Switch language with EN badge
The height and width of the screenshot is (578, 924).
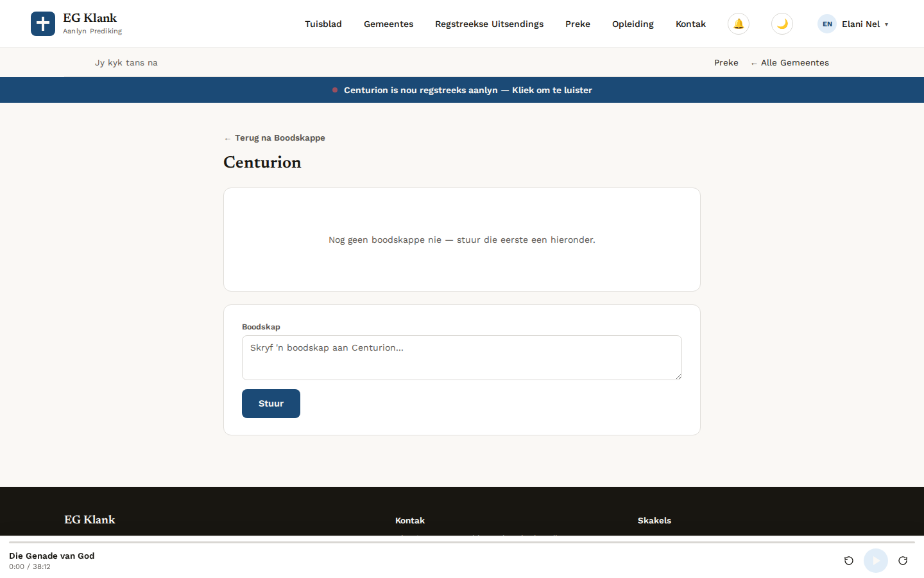(827, 24)
